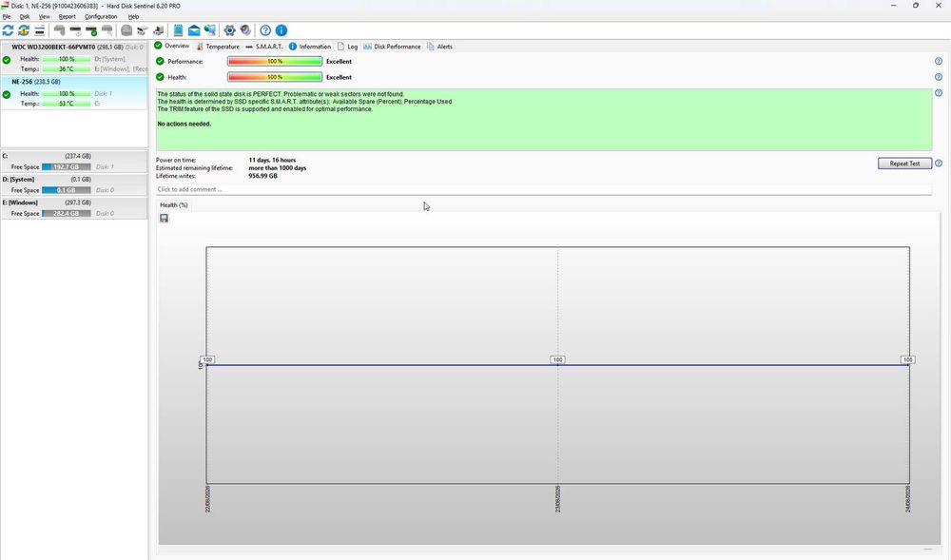Click the D: free space 0.1 GB bar

67,190
